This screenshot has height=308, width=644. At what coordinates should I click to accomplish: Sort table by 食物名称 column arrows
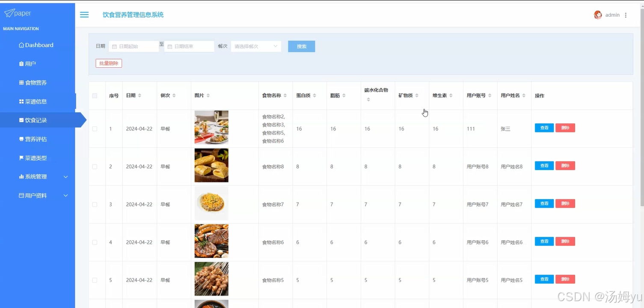click(285, 96)
